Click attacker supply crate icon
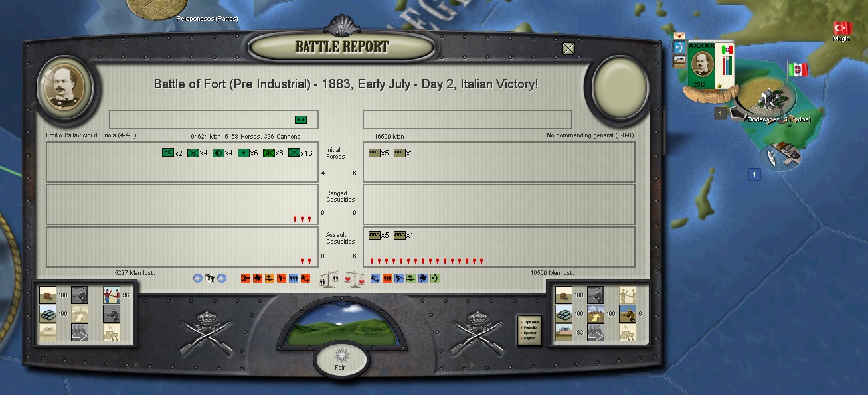Screen dimensions: 868x395 [48, 295]
